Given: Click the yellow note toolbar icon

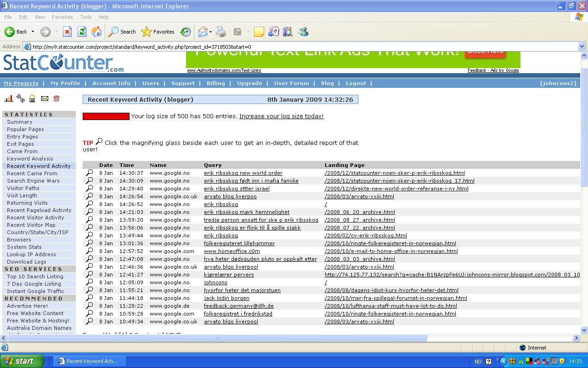Looking at the screenshot, I should [259, 32].
